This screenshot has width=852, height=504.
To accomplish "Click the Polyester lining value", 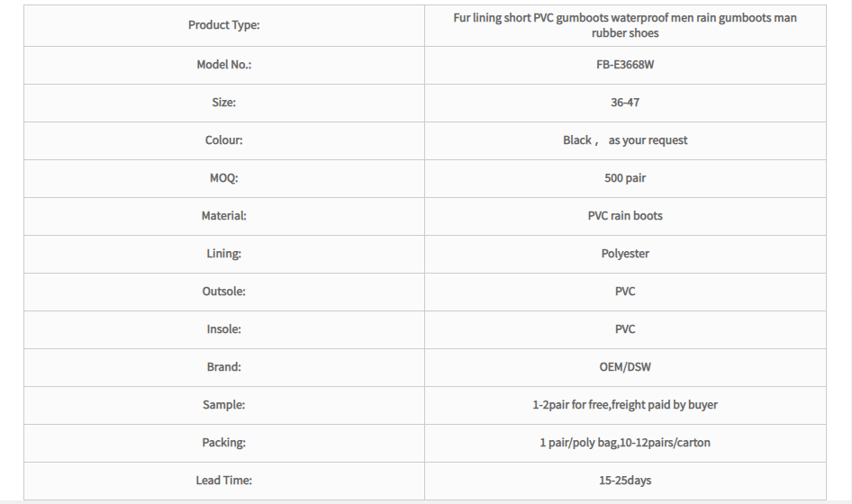I will (625, 254).
